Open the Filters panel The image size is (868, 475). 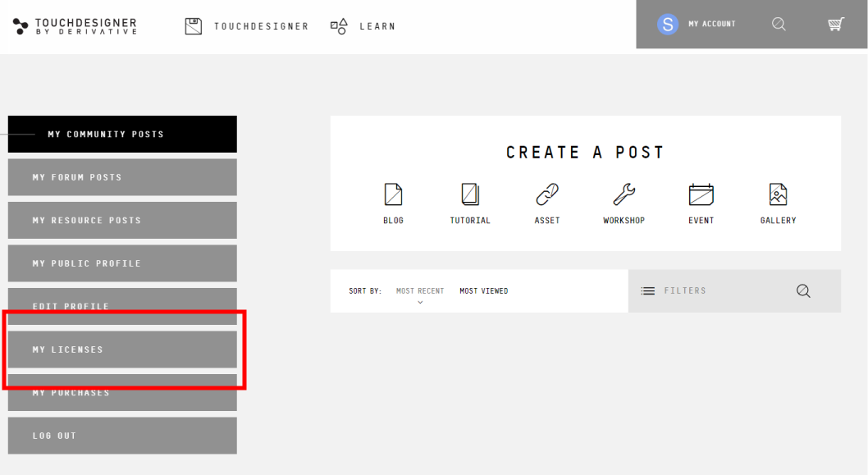674,291
